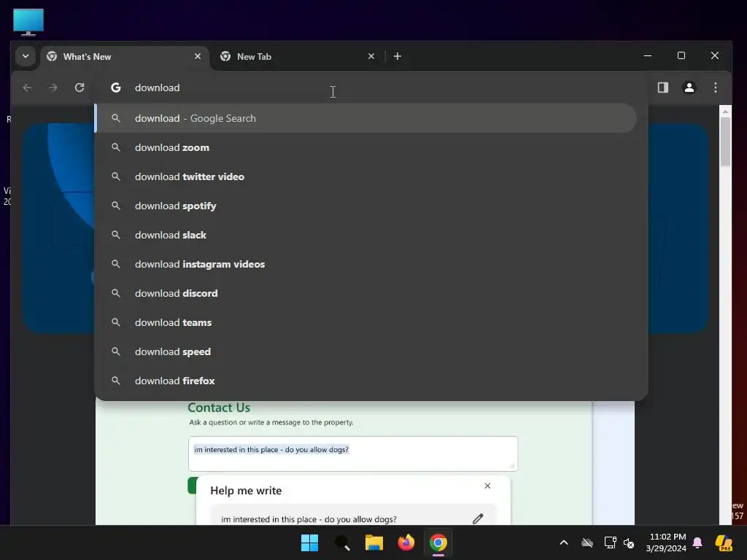Screen dimensions: 747x560
Task: Click the Contact Us message text box
Action: pyautogui.click(x=353, y=454)
